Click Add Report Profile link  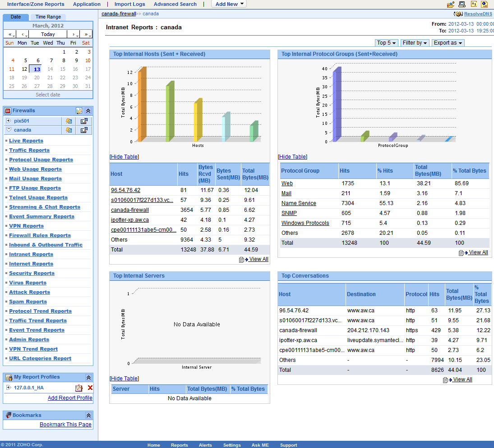click(x=70, y=398)
